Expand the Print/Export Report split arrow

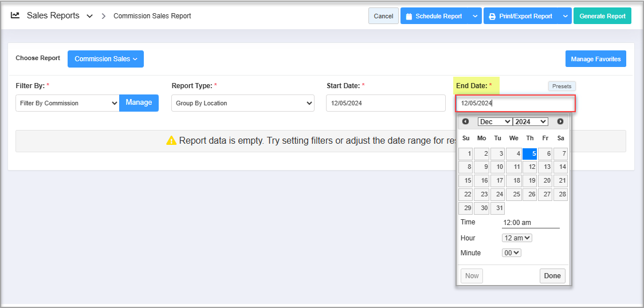click(x=565, y=16)
